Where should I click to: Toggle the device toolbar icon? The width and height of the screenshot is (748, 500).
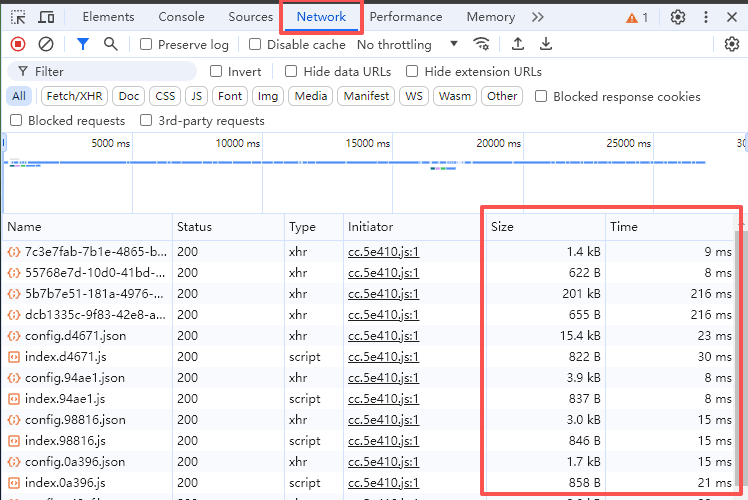[46, 17]
